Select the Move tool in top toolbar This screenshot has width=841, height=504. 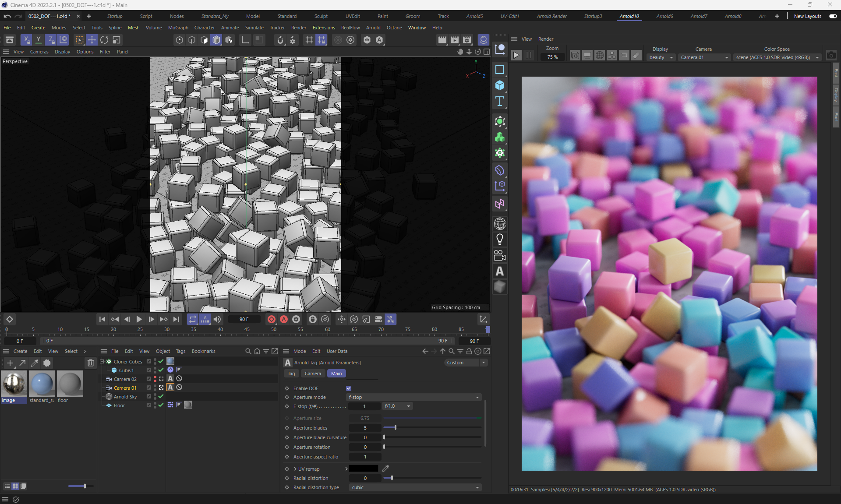(x=92, y=40)
